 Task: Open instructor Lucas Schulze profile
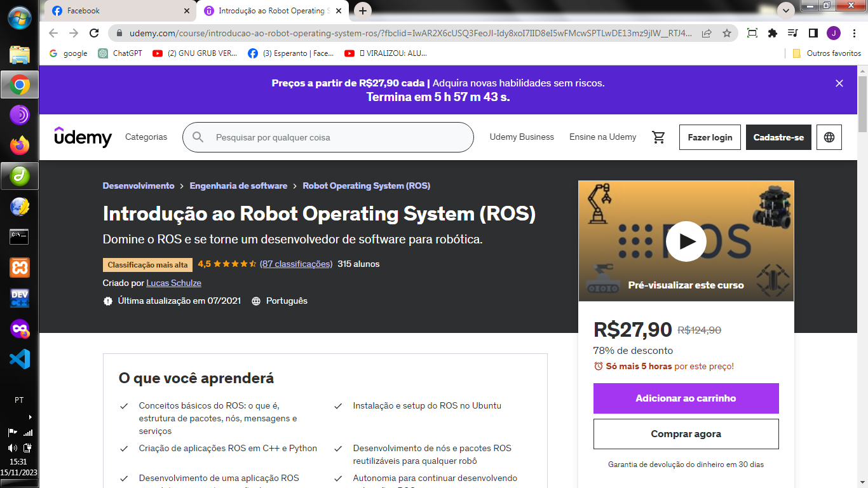click(173, 283)
